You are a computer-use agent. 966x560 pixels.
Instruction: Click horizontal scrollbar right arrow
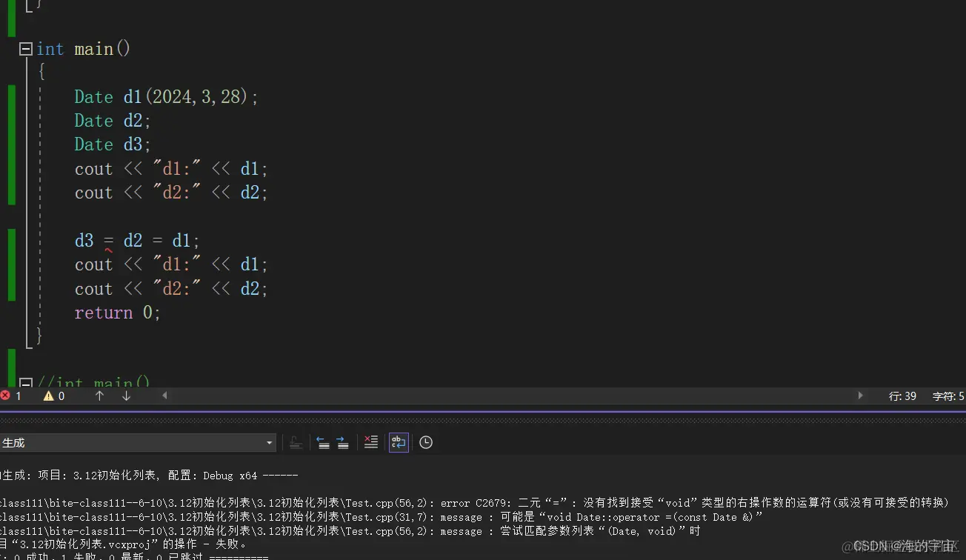click(x=860, y=396)
